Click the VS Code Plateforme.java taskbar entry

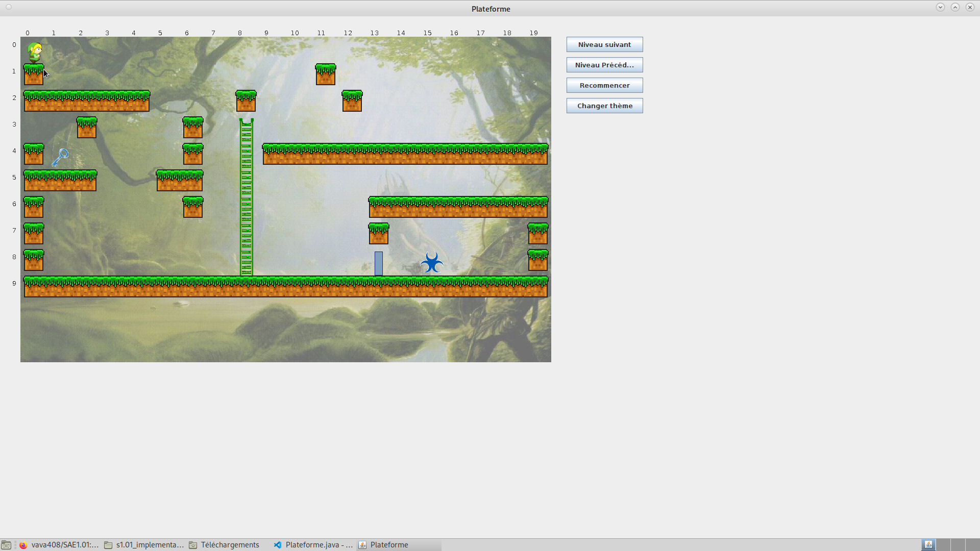click(x=313, y=545)
